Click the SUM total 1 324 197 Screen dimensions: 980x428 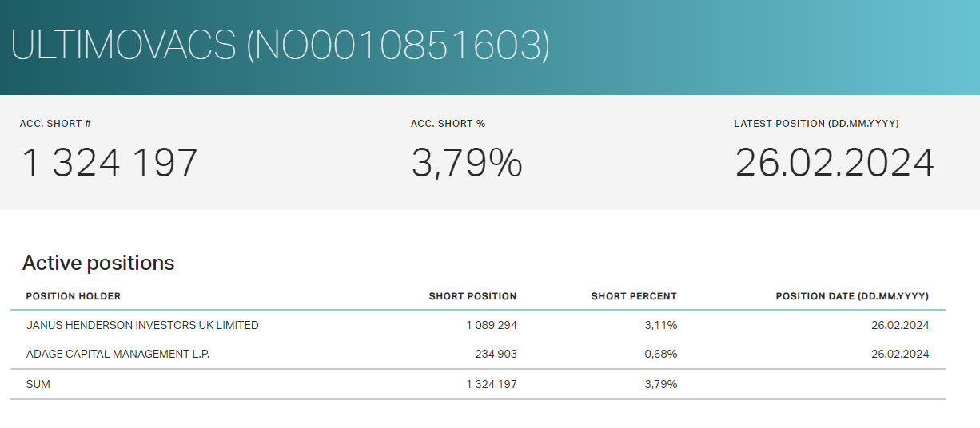click(x=492, y=384)
